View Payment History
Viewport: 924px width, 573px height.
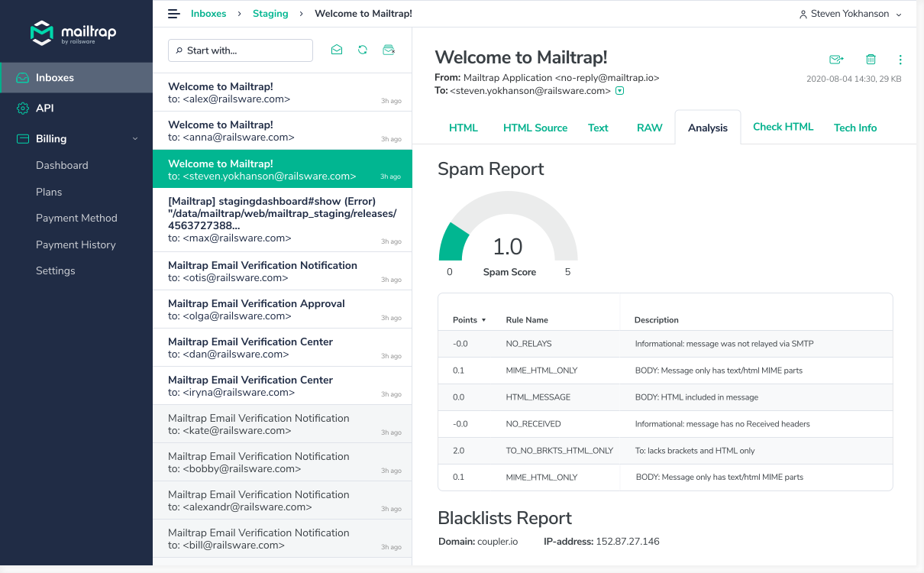[76, 244]
